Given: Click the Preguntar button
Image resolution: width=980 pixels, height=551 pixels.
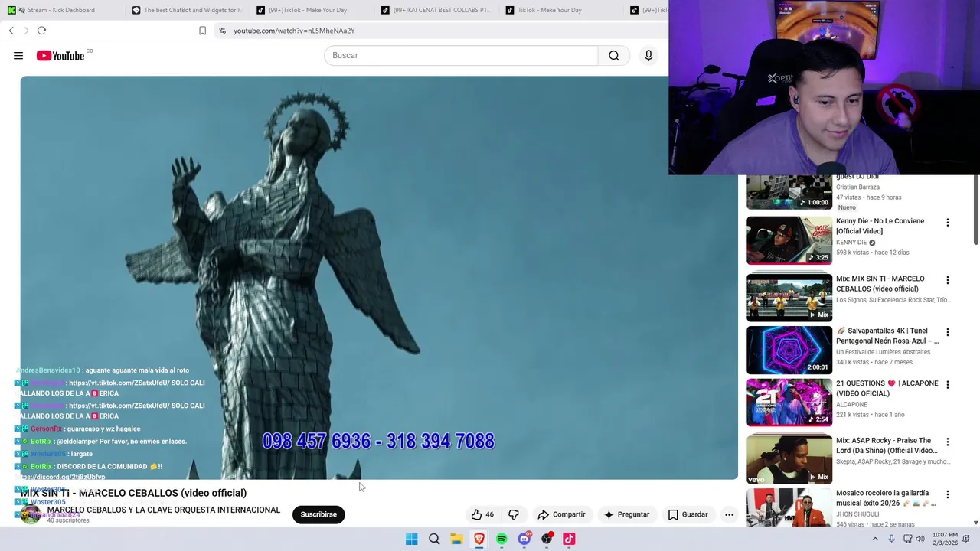Looking at the screenshot, I should (x=626, y=514).
